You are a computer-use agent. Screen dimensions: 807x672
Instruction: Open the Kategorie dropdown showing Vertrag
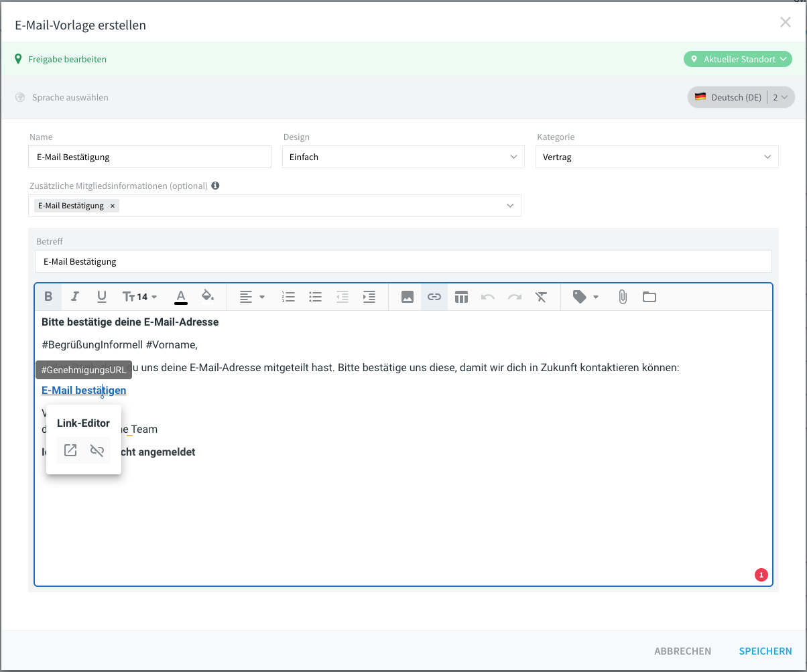(657, 157)
